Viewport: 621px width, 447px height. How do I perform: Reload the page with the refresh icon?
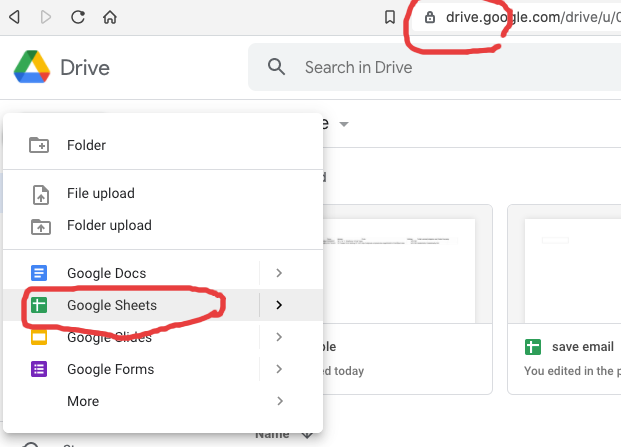pyautogui.click(x=77, y=17)
